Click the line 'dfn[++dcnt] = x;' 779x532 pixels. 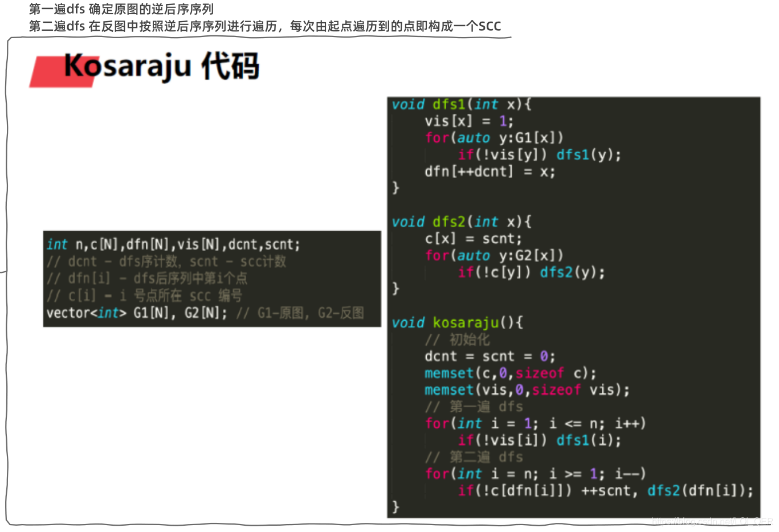point(490,171)
